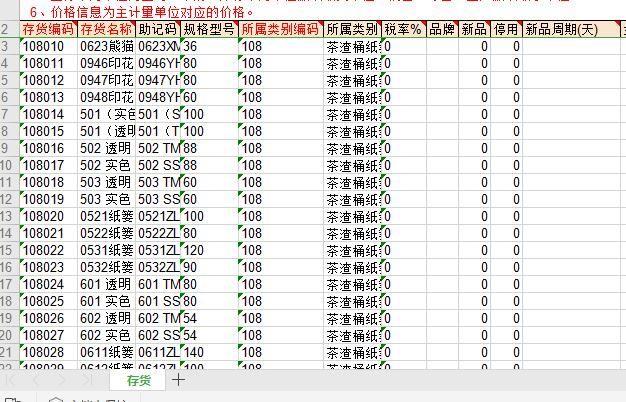Select the 停用 header cell

[506, 29]
